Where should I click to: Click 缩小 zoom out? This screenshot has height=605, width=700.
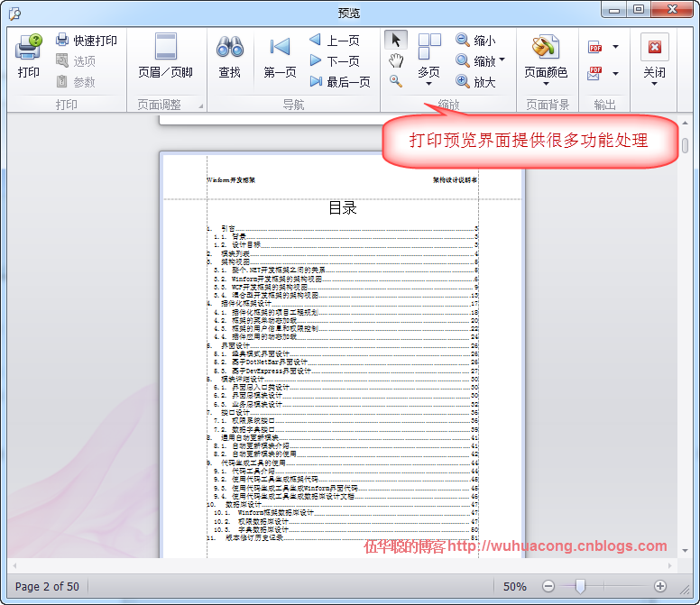[476, 41]
